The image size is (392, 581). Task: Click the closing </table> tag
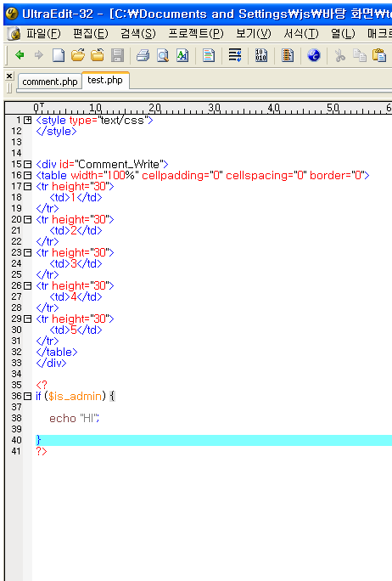pyautogui.click(x=57, y=352)
